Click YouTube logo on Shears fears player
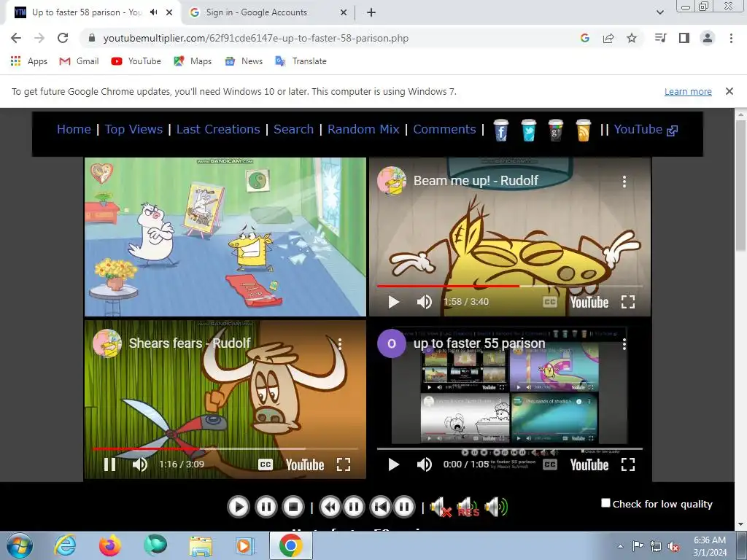 pyautogui.click(x=305, y=465)
